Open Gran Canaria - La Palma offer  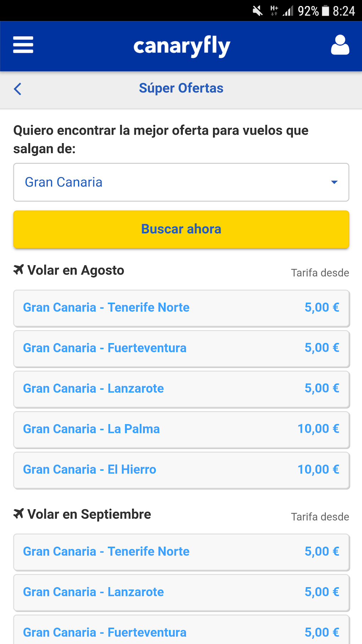pos(181,429)
